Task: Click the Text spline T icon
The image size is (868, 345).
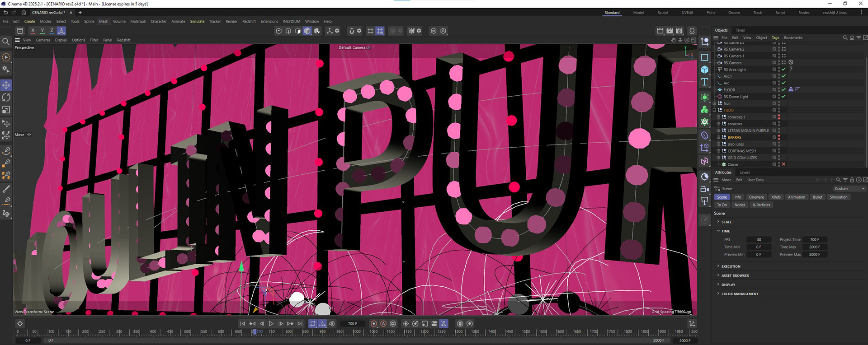Action: [x=704, y=82]
